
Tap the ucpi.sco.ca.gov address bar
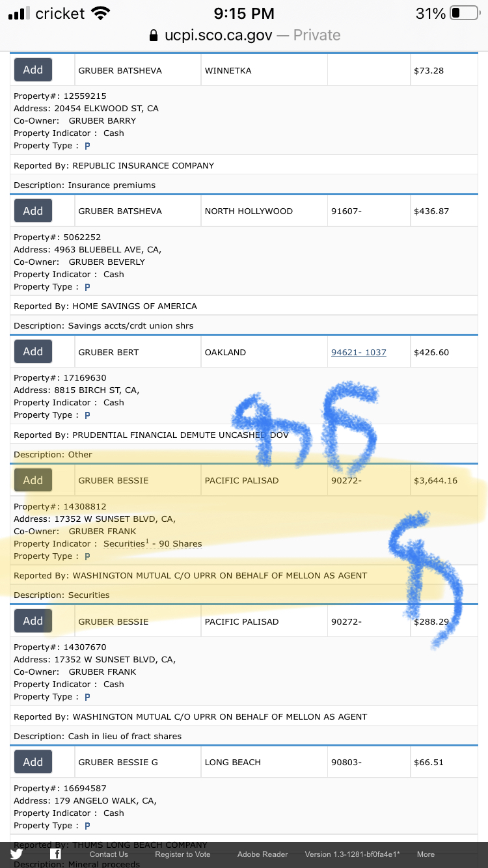click(x=244, y=35)
